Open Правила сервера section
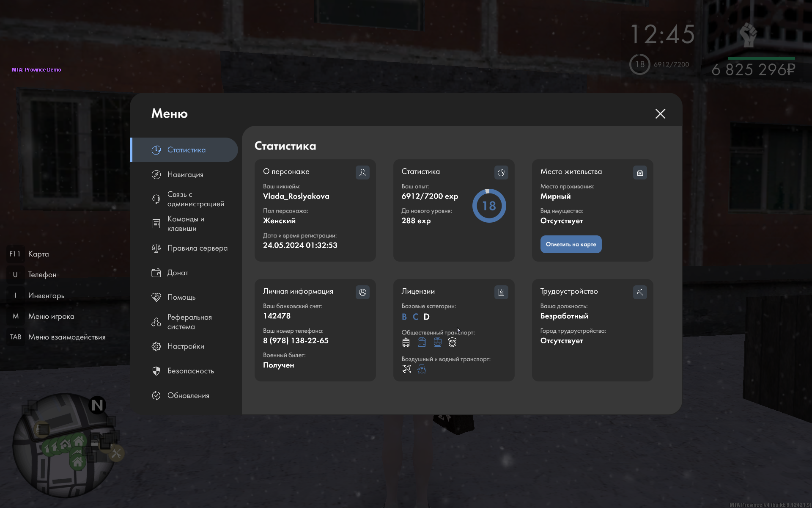This screenshot has width=812, height=508. click(x=197, y=248)
